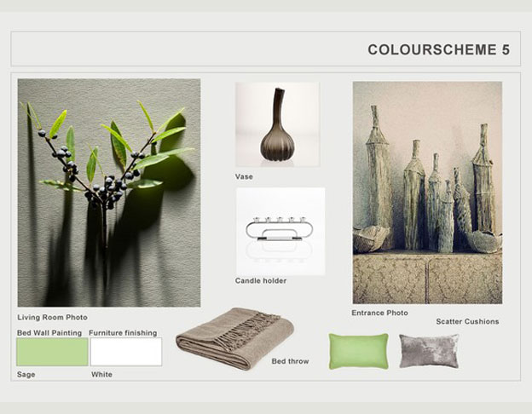The image size is (532, 414).
Task: Select the Entrance Photo label
Action: tap(379, 313)
